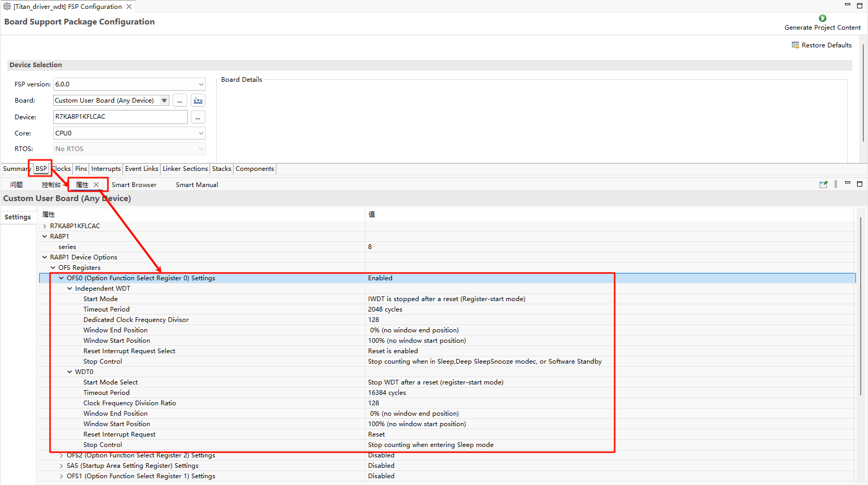Collapse the WDT0 tree node
Screen dimensions: 868x485
(x=70, y=372)
